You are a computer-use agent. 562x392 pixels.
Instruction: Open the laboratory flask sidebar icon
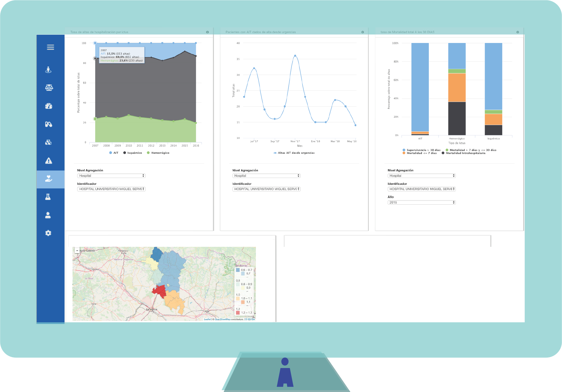click(48, 197)
